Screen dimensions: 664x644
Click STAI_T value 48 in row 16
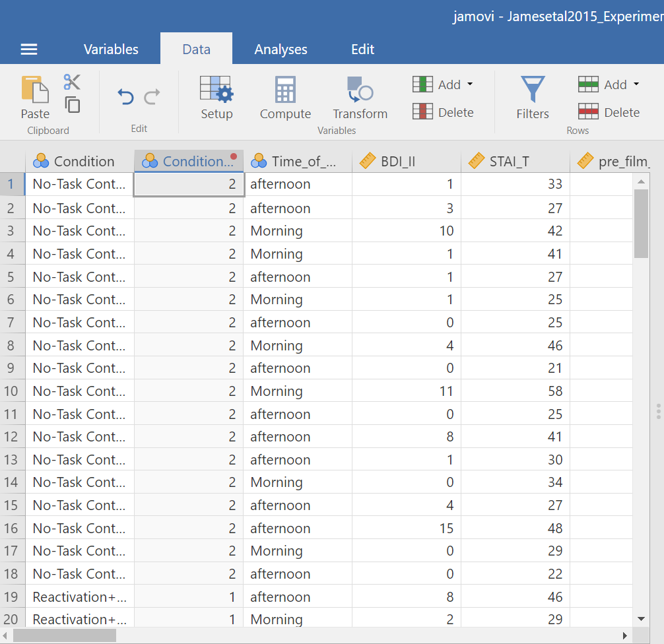coord(515,528)
